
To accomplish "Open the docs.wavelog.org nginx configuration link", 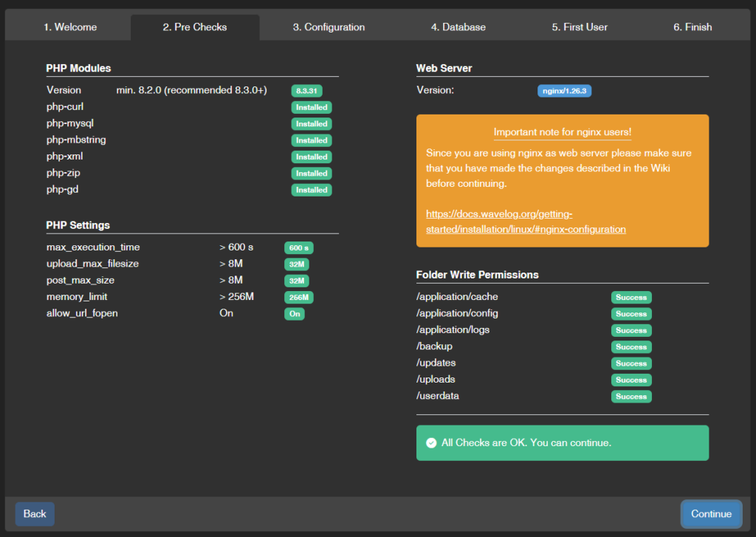I will click(x=526, y=222).
